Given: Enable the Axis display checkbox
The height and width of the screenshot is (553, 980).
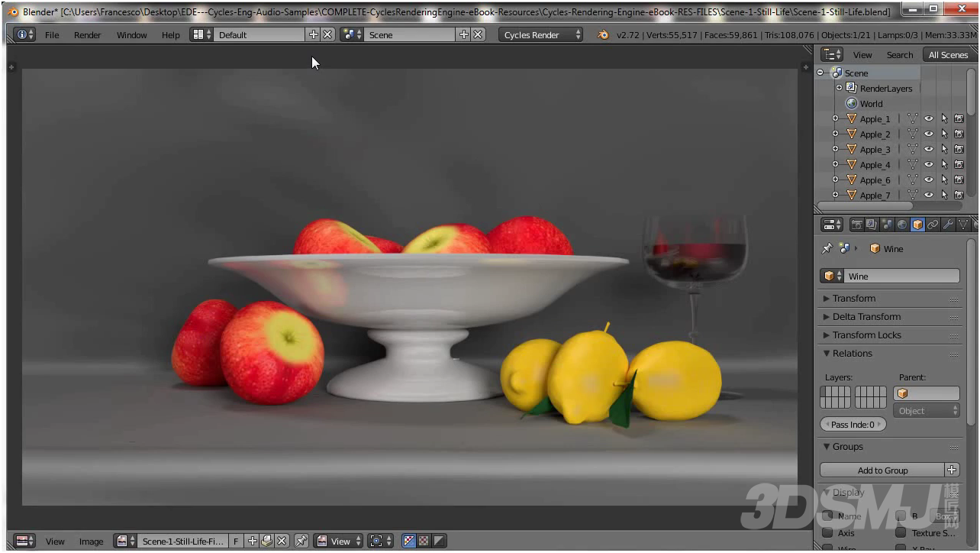Looking at the screenshot, I should 827,533.
